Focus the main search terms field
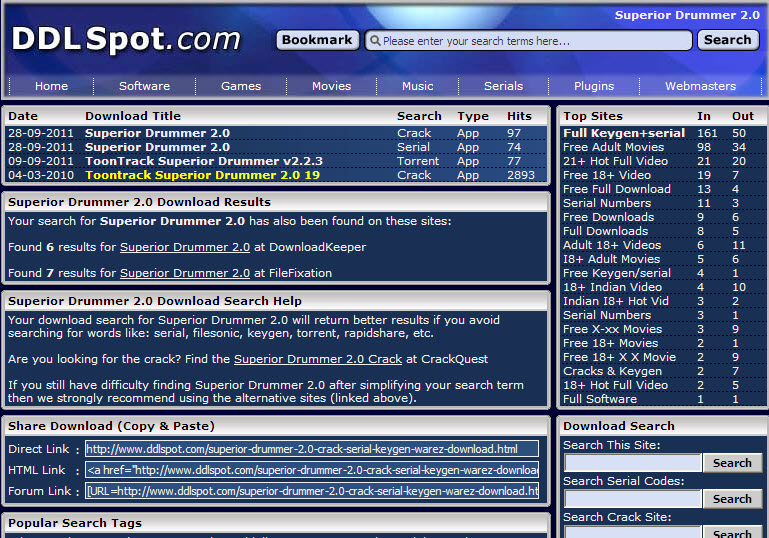Viewport: 769px width, 538px height. (528, 40)
